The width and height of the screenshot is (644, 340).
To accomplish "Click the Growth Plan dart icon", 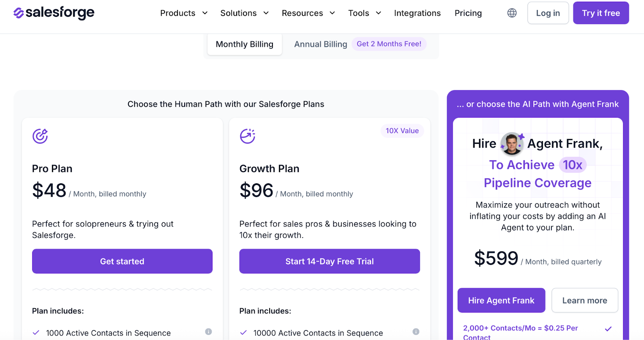I will coord(248,136).
